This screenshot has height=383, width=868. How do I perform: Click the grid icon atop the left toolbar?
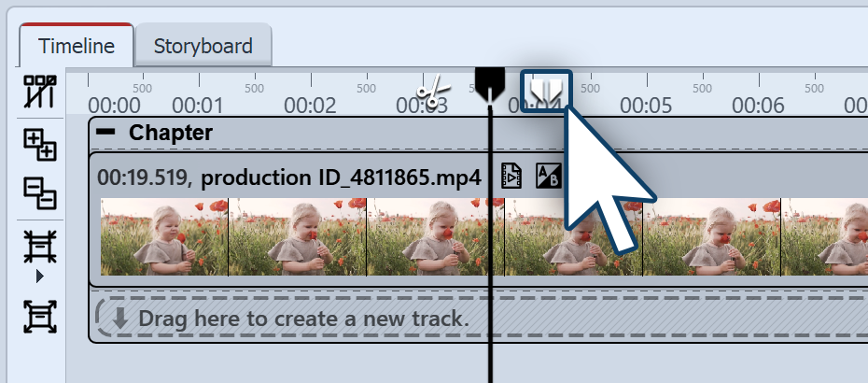point(40,92)
